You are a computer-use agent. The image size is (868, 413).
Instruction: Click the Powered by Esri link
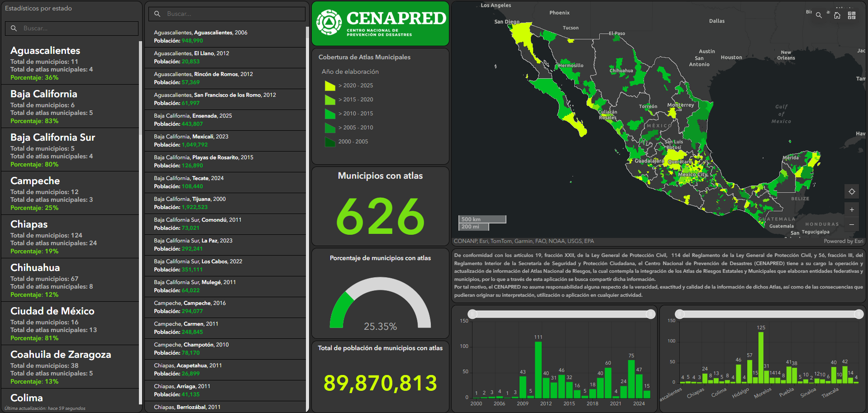pyautogui.click(x=843, y=241)
